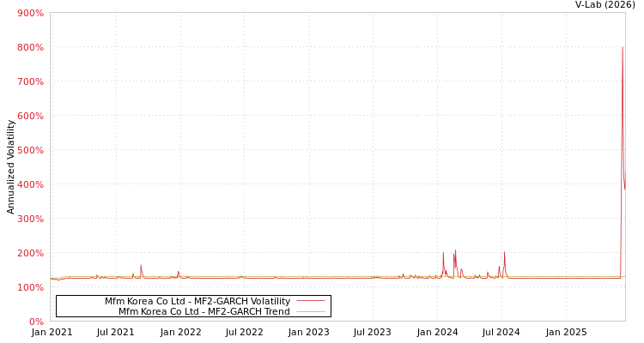Click the Jan 2023 x-axis label

[309, 333]
